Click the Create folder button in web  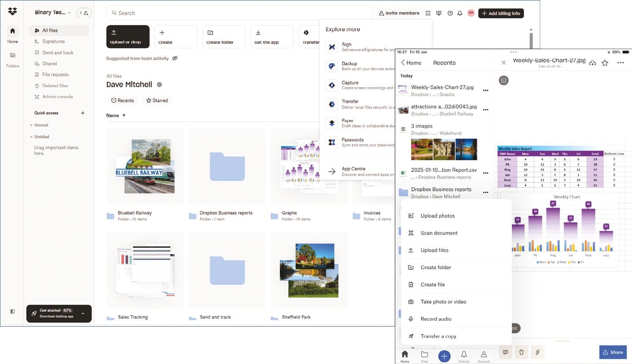pyautogui.click(x=224, y=36)
